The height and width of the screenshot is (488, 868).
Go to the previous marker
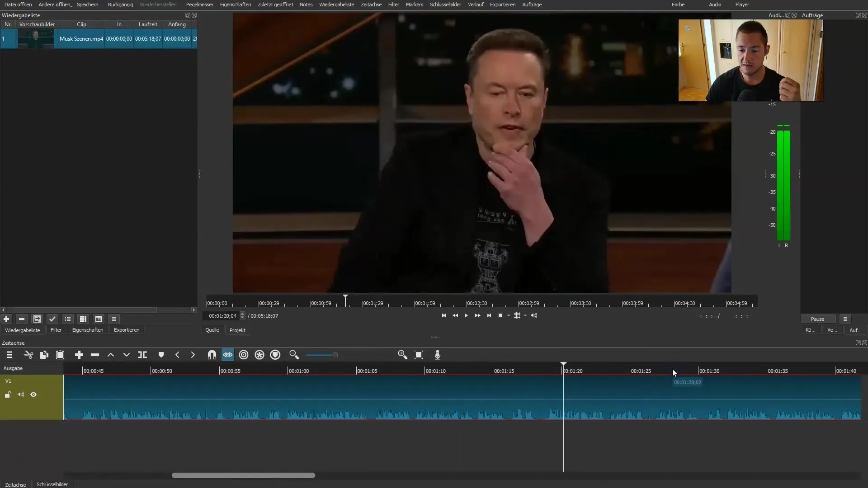(x=177, y=355)
